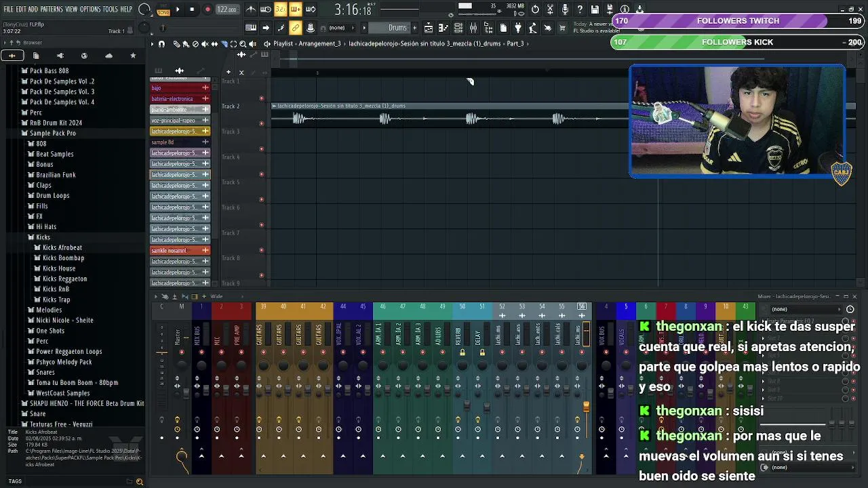This screenshot has height=488, width=868.
Task: Toggle loop recording icon
Action: tap(311, 9)
